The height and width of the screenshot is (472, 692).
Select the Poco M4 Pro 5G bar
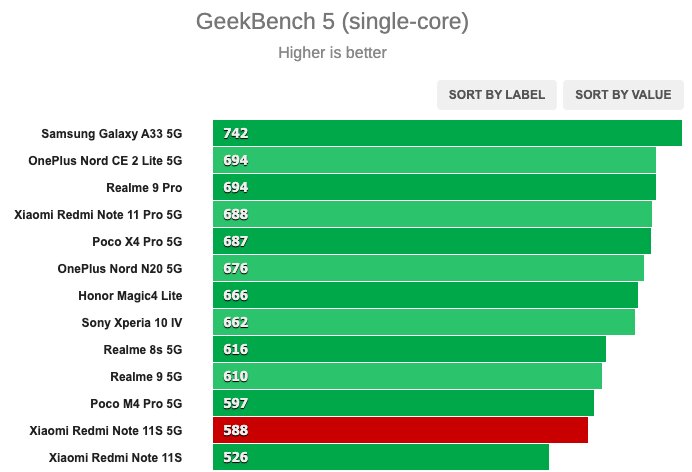pos(403,403)
